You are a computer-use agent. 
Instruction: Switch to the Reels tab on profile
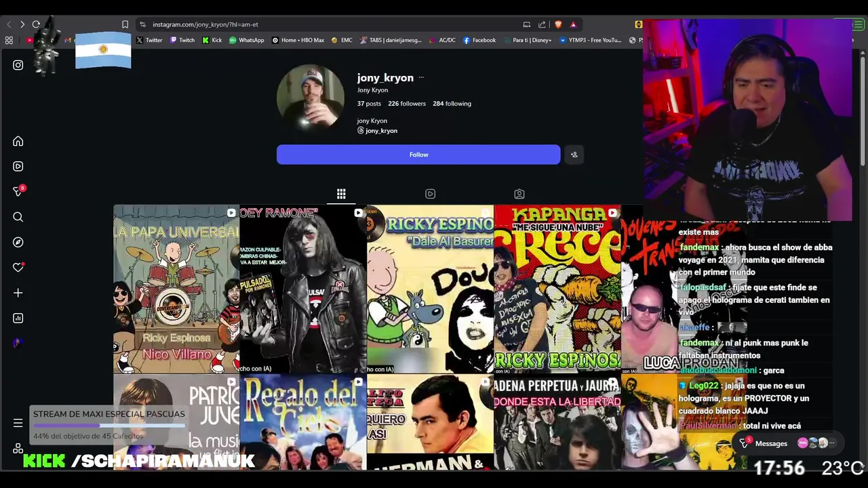[430, 194]
